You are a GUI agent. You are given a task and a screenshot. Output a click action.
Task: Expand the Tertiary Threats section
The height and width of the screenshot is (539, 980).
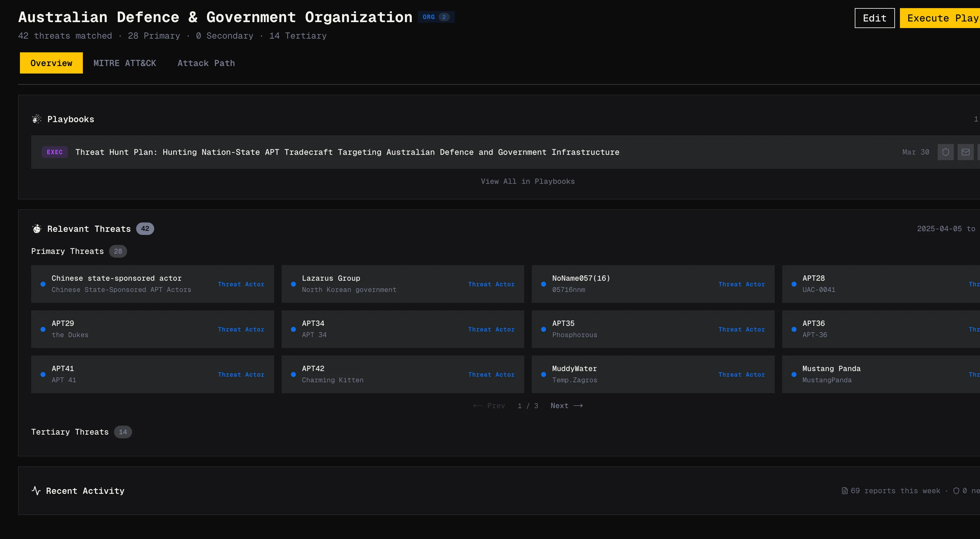[x=69, y=432]
